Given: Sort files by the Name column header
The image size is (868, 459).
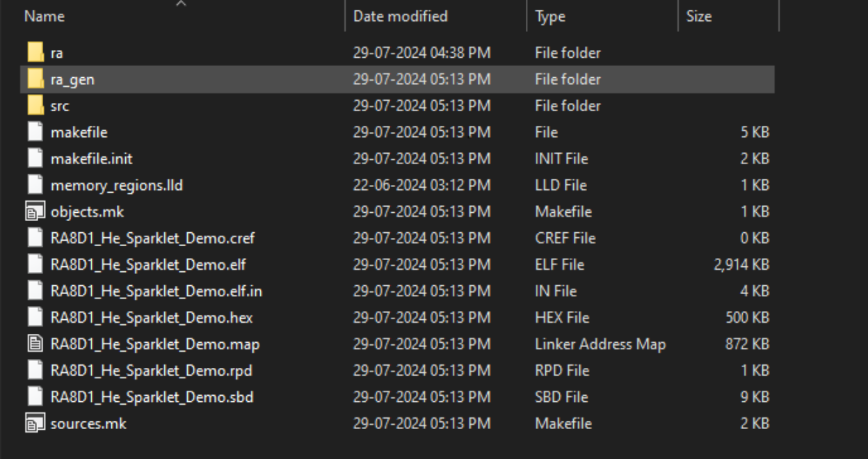Looking at the screenshot, I should [45, 16].
